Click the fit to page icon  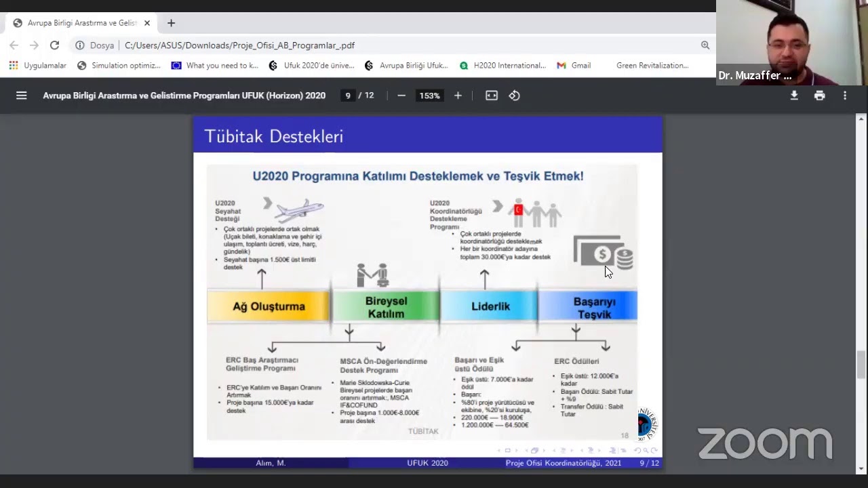point(492,96)
